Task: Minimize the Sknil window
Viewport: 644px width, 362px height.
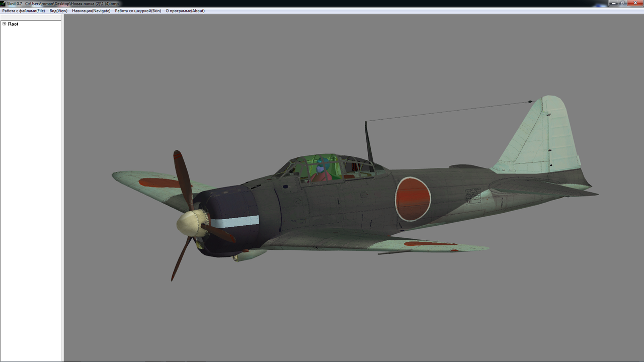Action: [614, 3]
